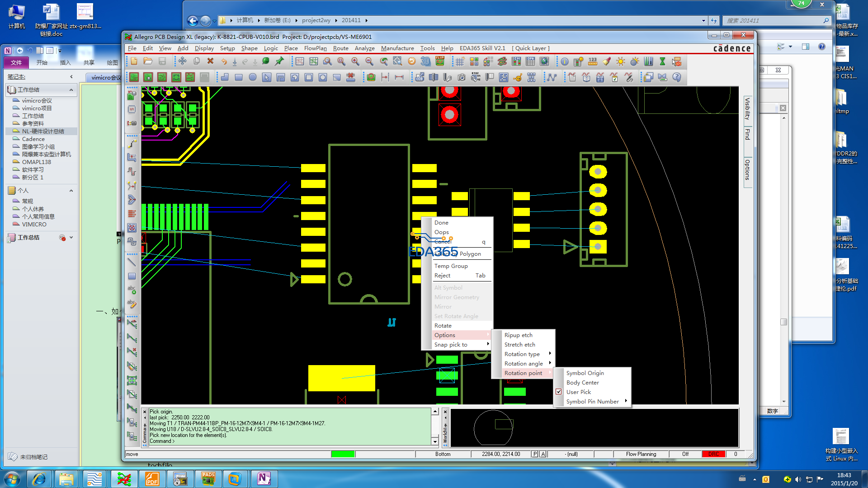Click the Zoom In magnifier icon

(x=355, y=61)
